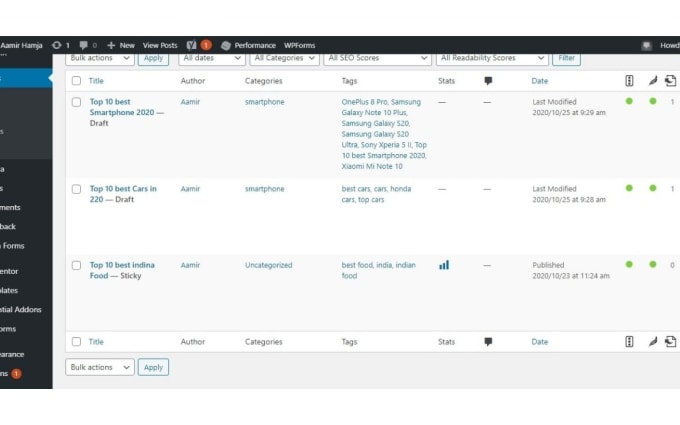Sort by SEO score column icon in header
Viewport: 680px width, 425px height.
[x=629, y=81]
